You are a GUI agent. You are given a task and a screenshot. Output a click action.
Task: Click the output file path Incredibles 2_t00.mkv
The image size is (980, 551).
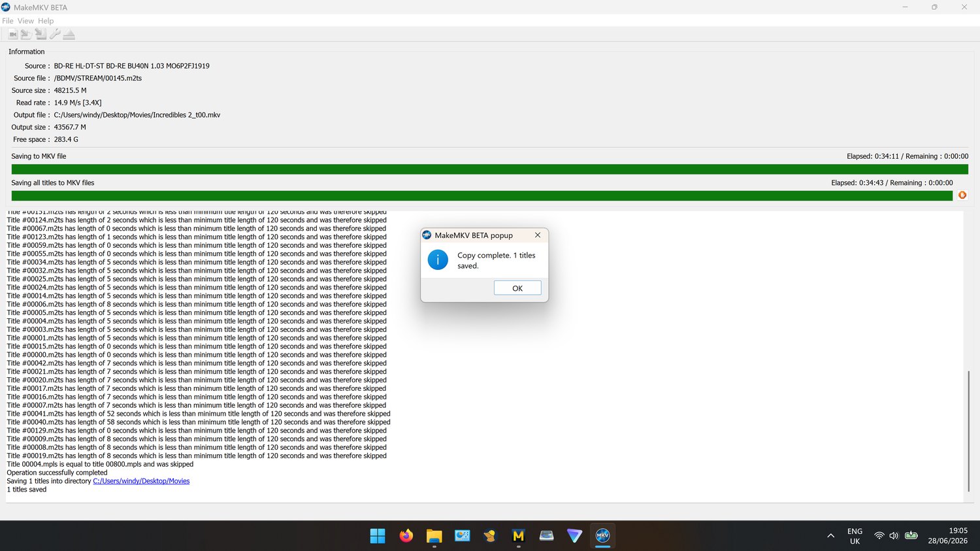(137, 115)
